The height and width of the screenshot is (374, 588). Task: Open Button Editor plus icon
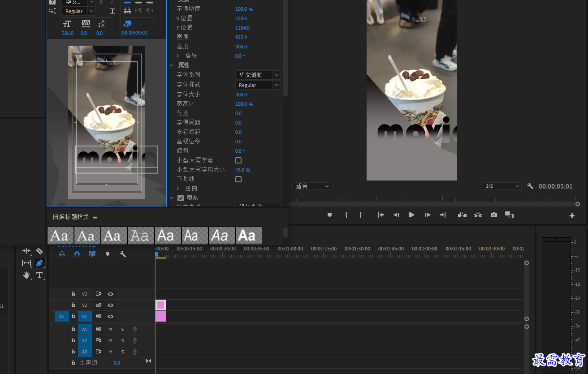click(x=572, y=215)
